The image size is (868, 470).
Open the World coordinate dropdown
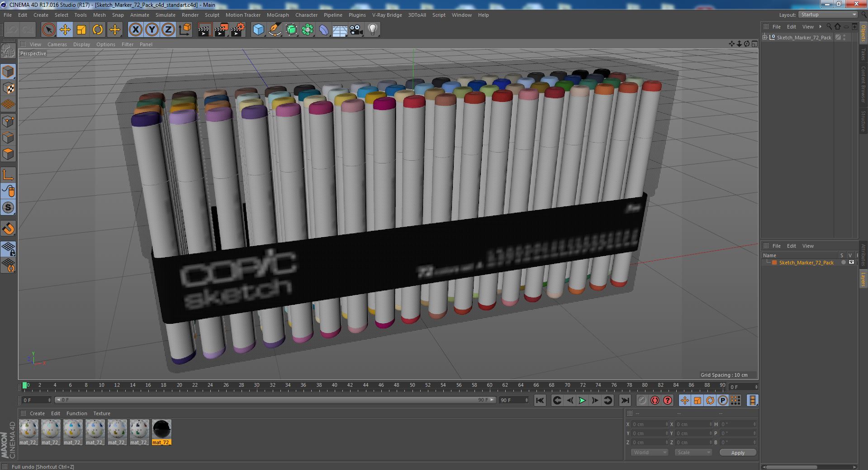650,452
